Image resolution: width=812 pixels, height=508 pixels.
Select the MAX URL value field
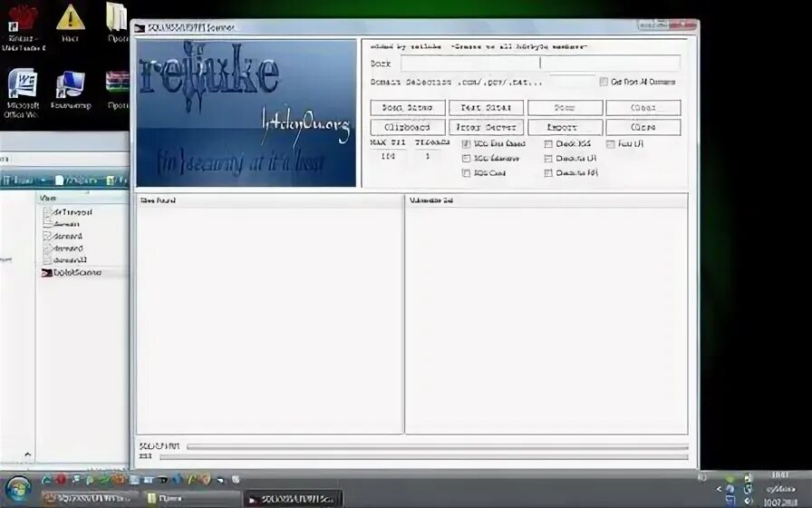click(388, 156)
